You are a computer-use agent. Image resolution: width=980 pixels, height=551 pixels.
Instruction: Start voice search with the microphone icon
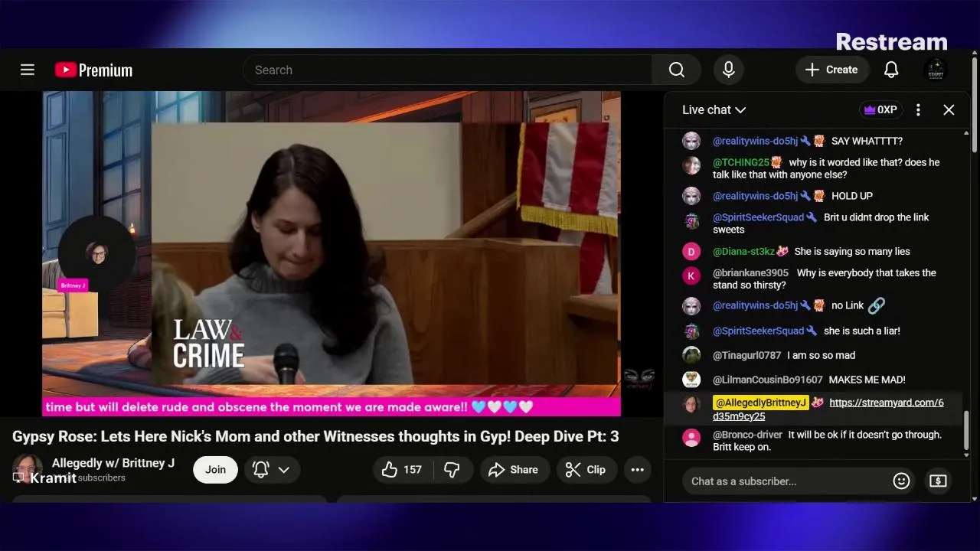(729, 70)
